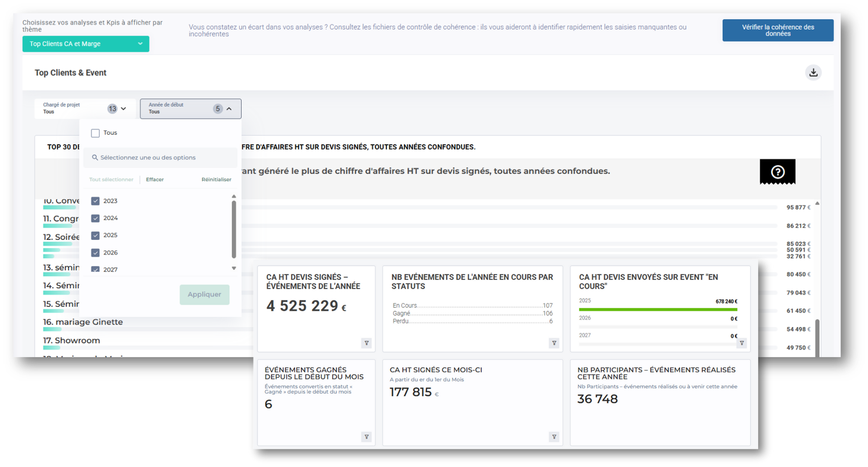Select the 2026 option in year list

point(110,253)
